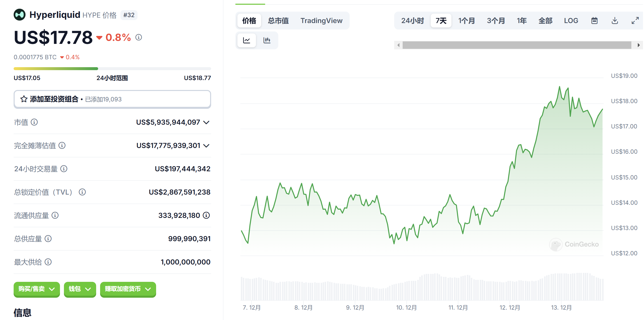Click info icon next to 市值

pos(34,122)
